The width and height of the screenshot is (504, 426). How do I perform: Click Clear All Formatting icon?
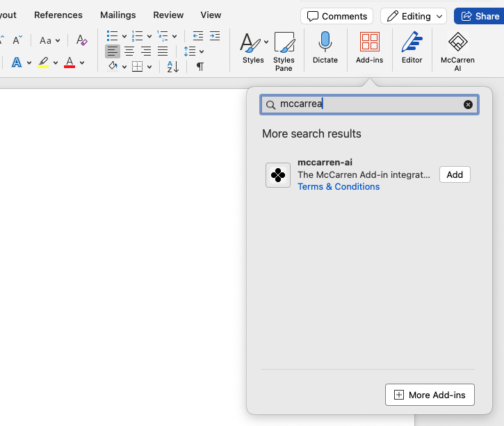point(81,40)
